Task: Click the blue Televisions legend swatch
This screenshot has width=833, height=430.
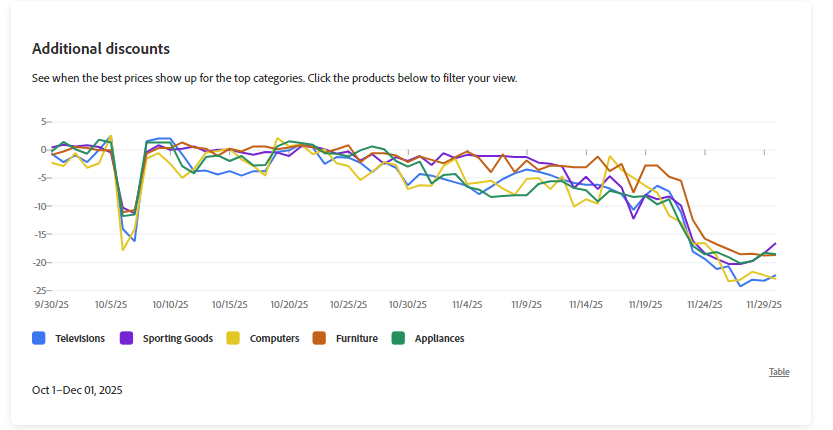Action: (39, 338)
